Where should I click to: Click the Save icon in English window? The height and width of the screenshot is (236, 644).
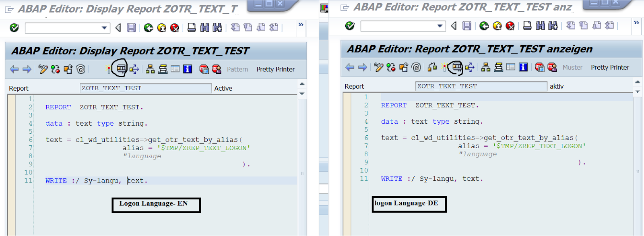[131, 28]
